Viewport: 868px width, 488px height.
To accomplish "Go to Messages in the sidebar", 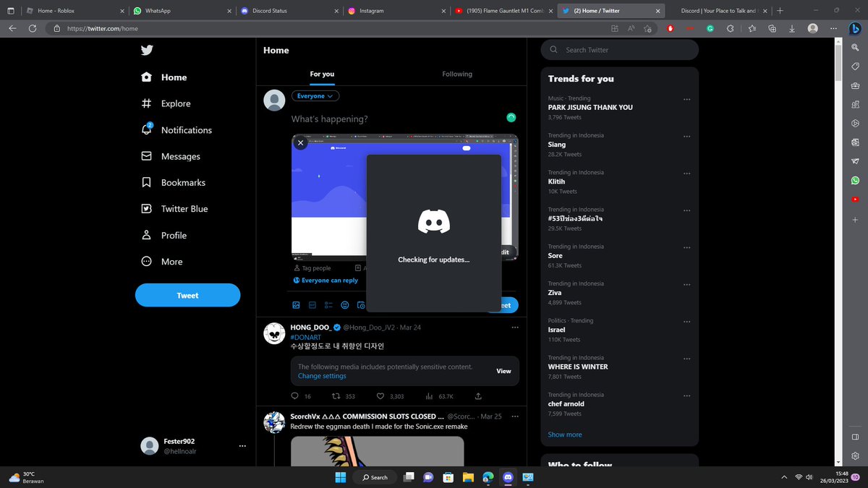I will click(x=171, y=156).
